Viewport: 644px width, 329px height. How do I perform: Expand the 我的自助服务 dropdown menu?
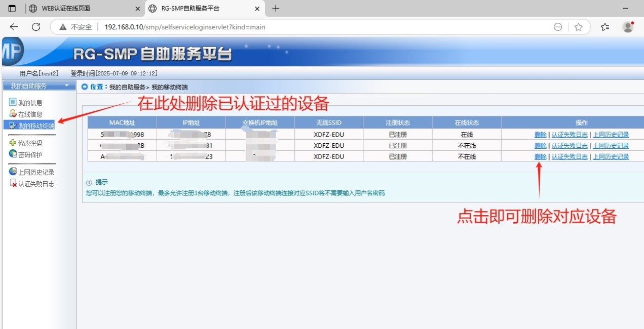click(x=39, y=86)
